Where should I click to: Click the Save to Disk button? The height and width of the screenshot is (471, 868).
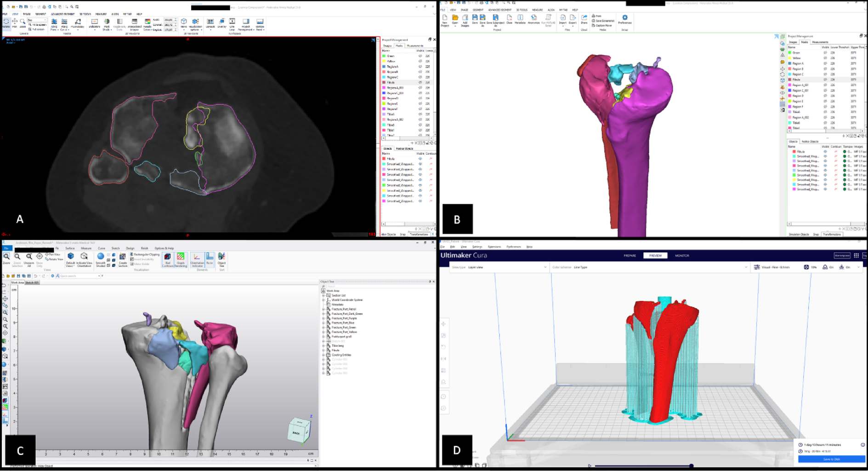[831, 459]
